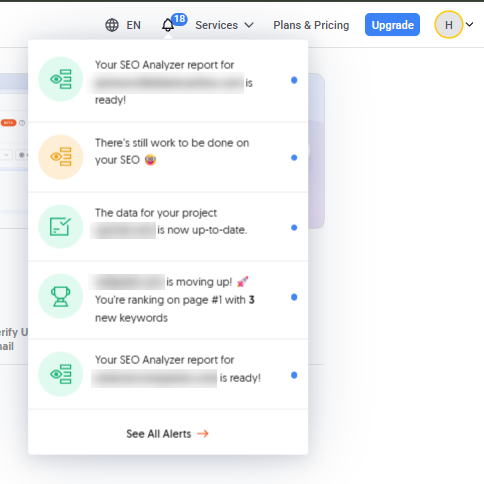Click the 'ranking on page #1' text
The image size is (484, 484).
click(174, 300)
